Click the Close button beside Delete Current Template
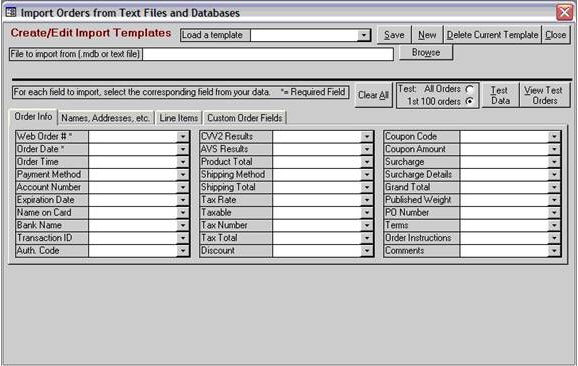Screen dimensions: 578x366 [x=556, y=35]
